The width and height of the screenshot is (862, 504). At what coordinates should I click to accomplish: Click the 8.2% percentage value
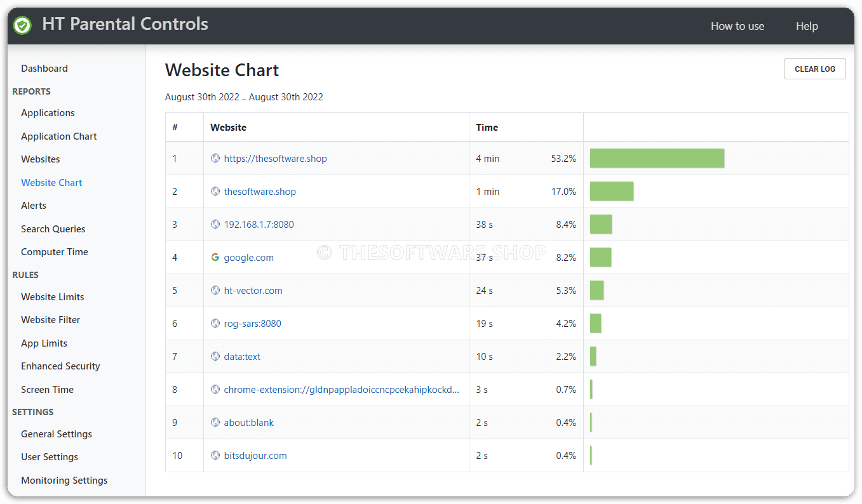click(565, 258)
